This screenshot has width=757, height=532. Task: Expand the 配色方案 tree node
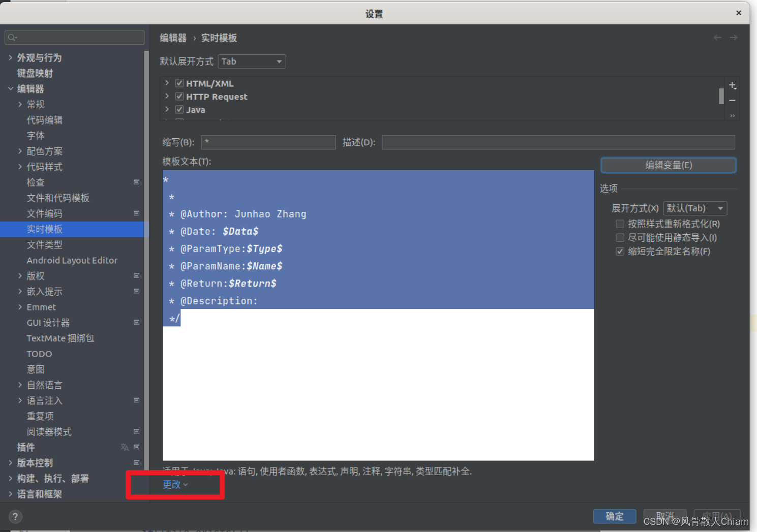tap(20, 151)
